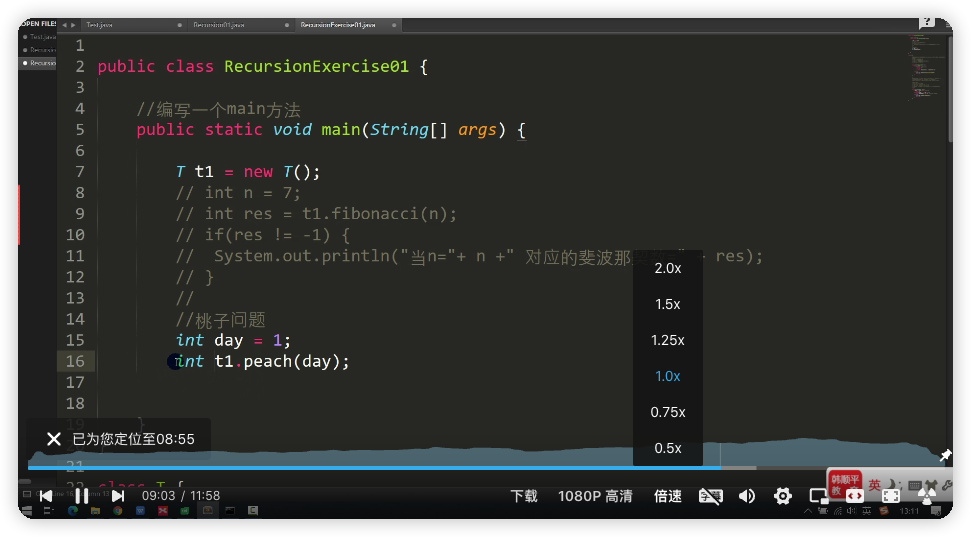Set playback speed to 1.5x
971x537 pixels.
667,304
